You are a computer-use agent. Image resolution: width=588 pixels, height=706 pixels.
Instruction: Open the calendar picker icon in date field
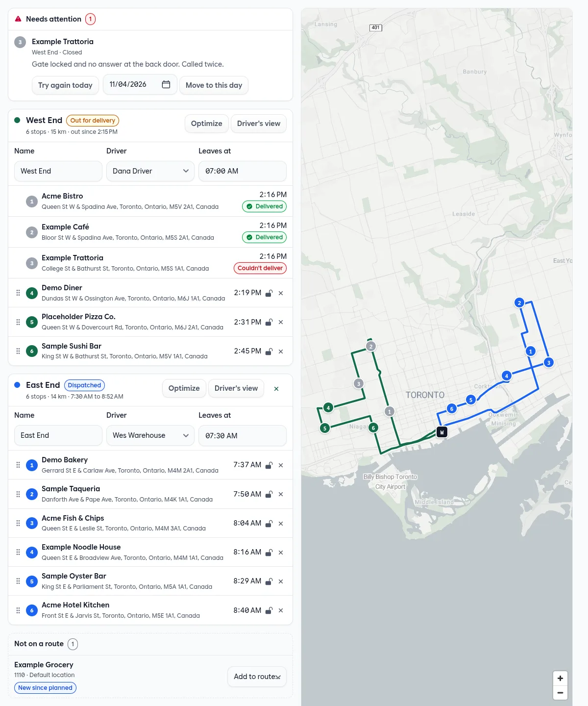[x=166, y=84]
